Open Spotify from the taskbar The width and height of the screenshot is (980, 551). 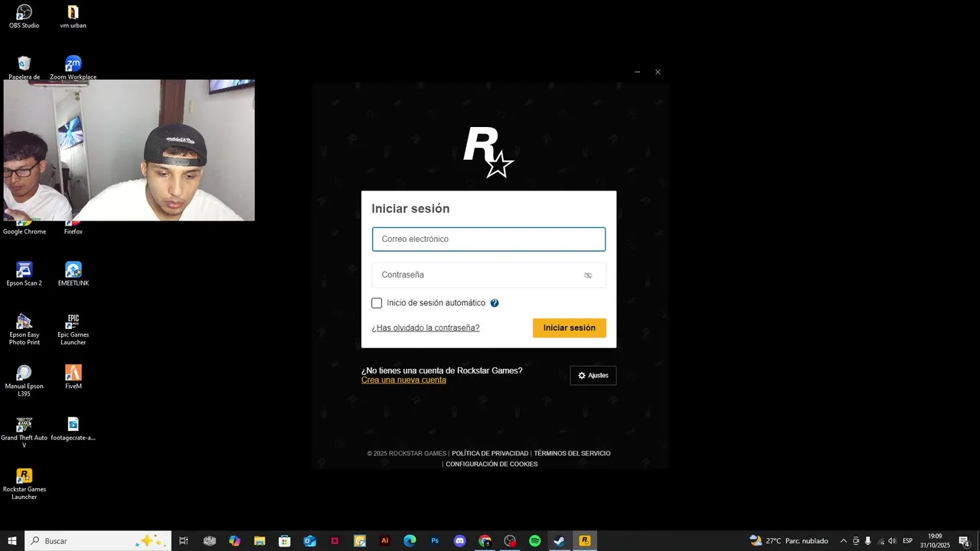point(535,541)
